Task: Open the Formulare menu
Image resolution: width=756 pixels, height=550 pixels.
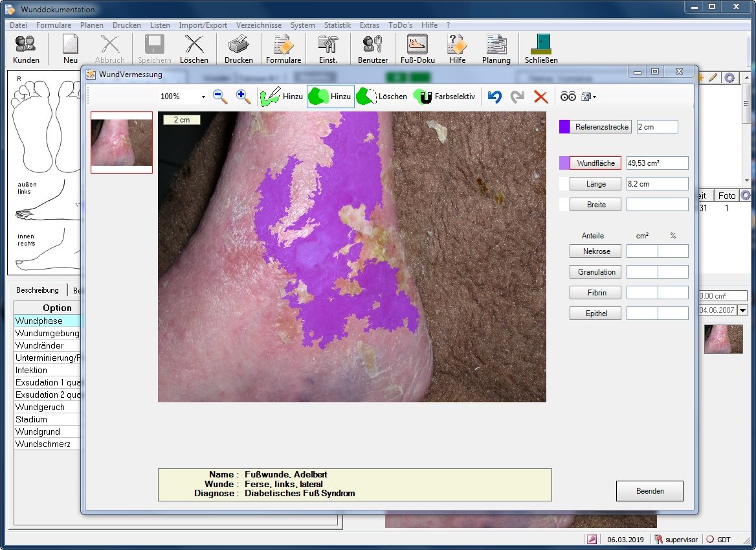Action: 54,25
